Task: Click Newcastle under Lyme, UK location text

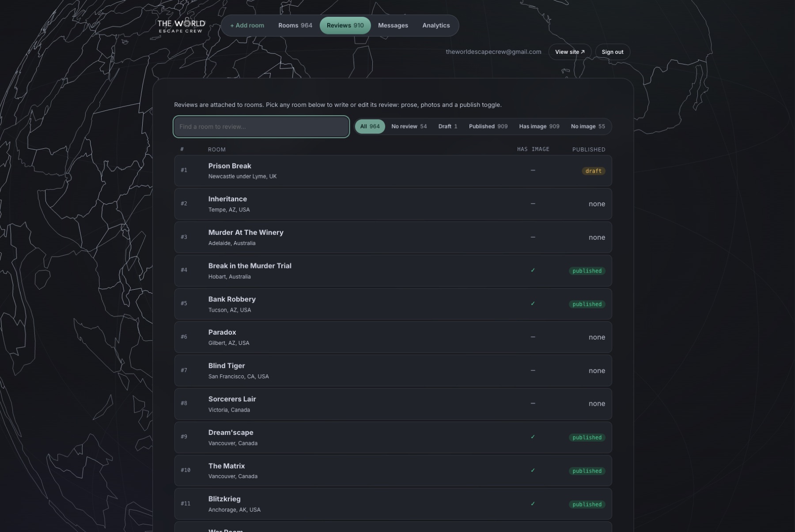Action: [242, 177]
